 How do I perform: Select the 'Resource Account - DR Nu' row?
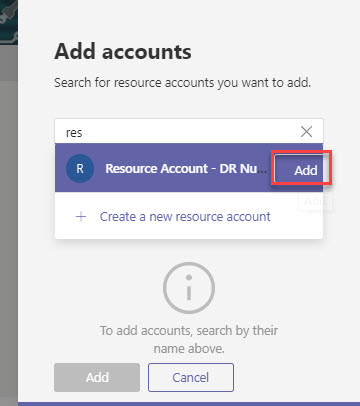[x=189, y=168]
